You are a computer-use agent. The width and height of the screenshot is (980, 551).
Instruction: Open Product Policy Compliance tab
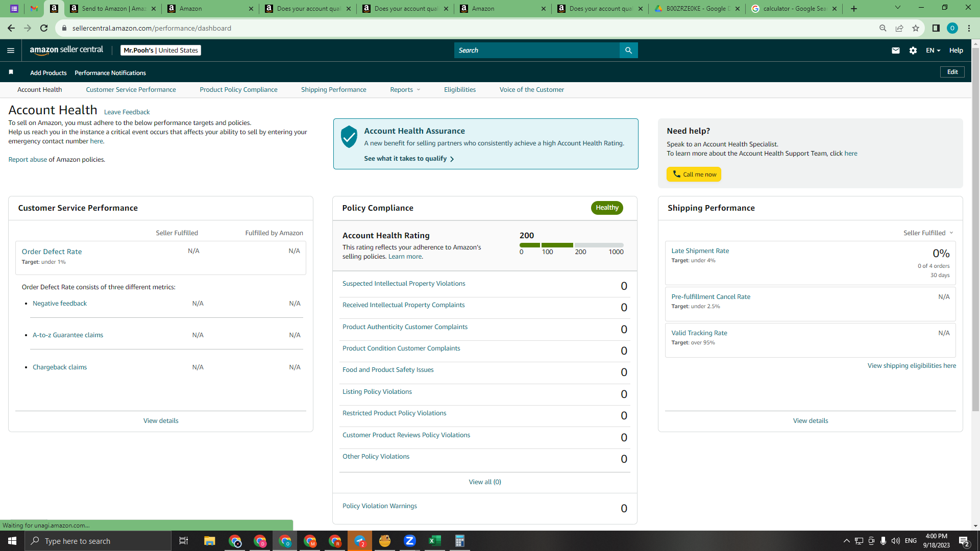(238, 90)
